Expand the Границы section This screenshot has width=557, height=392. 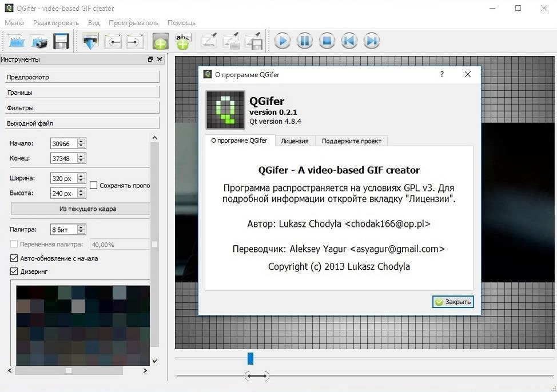(82, 93)
